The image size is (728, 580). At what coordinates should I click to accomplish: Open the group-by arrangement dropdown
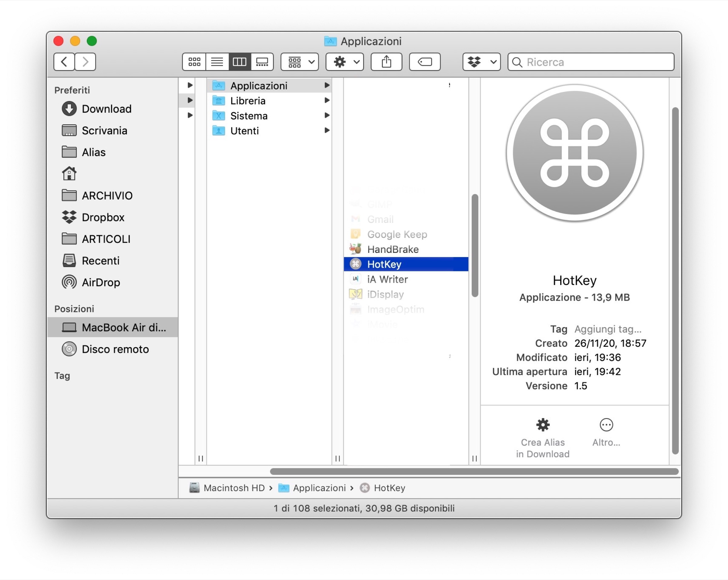(300, 62)
